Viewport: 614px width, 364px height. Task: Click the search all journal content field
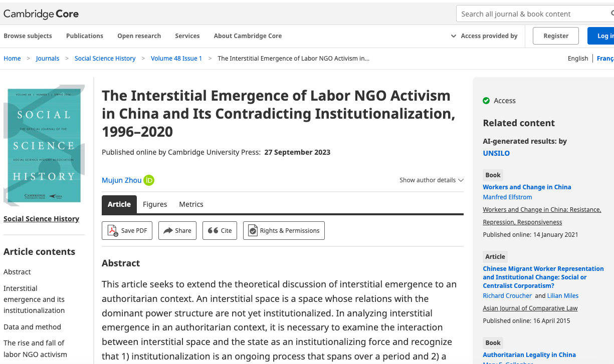[531, 14]
